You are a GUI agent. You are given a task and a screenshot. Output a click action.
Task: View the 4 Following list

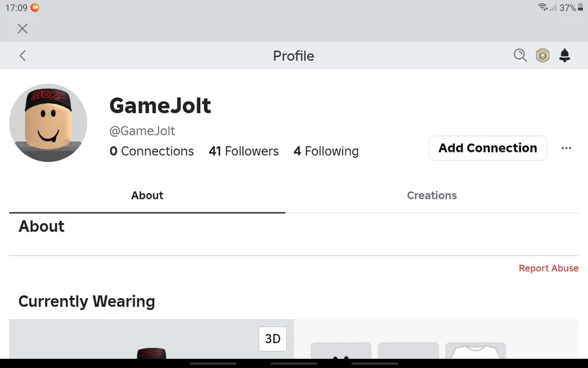326,151
